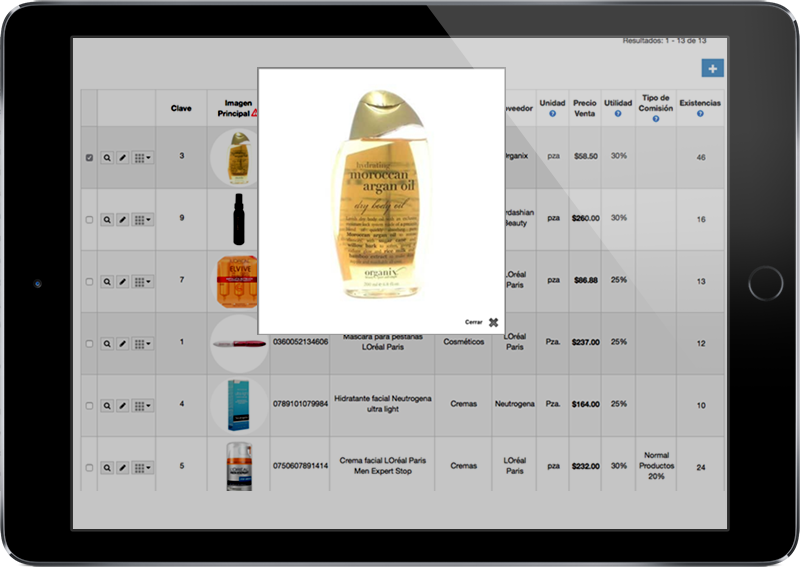
Task: View details magnifier for product clave 3
Action: [x=107, y=158]
